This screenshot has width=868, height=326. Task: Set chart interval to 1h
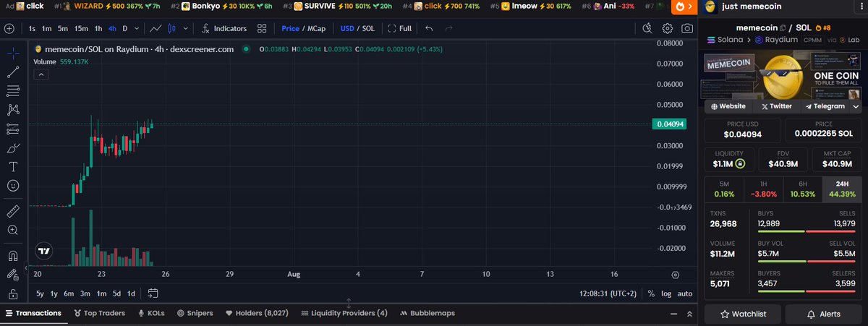pyautogui.click(x=98, y=29)
